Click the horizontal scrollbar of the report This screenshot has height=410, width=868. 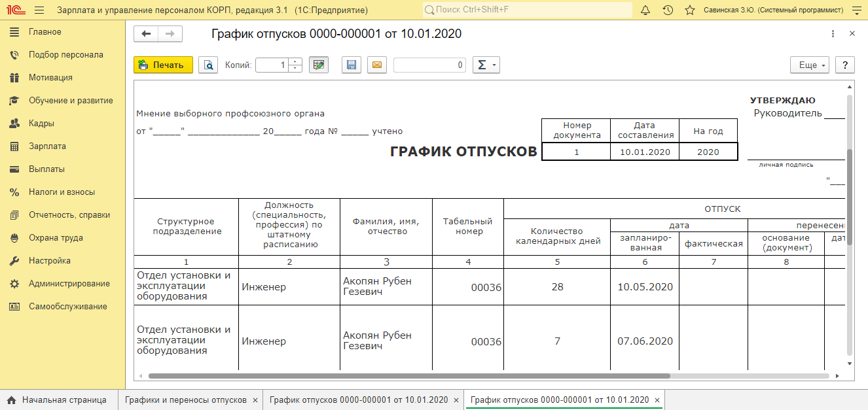click(x=409, y=376)
